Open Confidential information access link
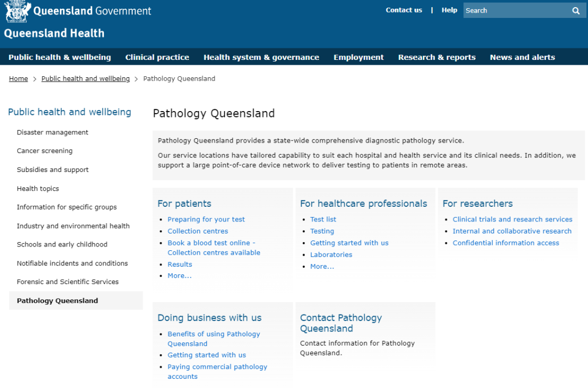Image resolution: width=588 pixels, height=388 pixels. (506, 243)
